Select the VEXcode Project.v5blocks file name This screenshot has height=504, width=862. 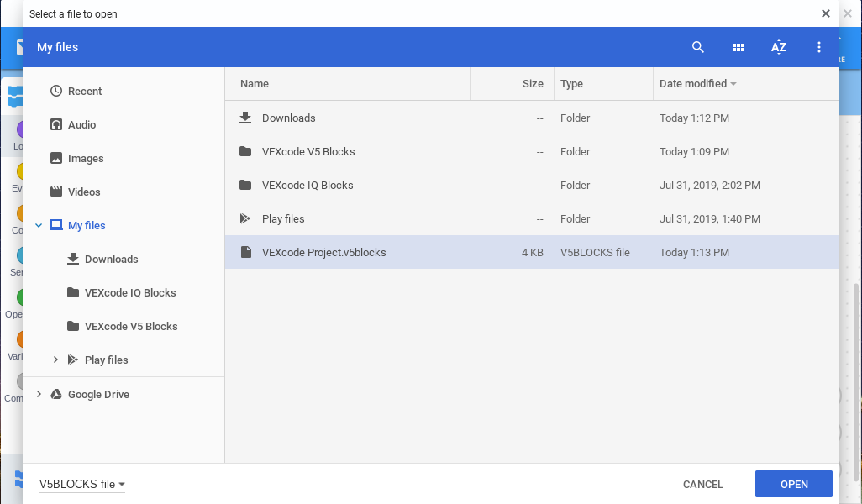click(323, 253)
